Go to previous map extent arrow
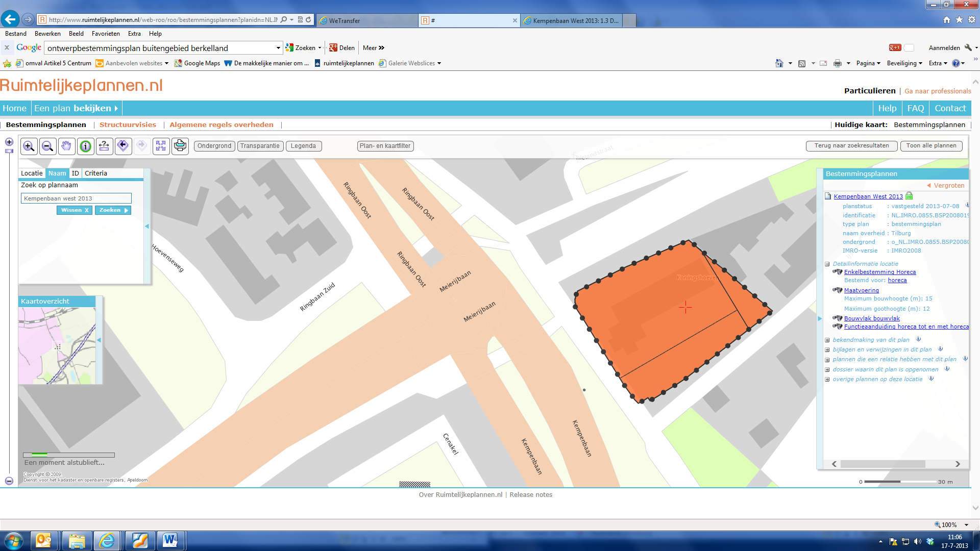This screenshot has width=980, height=551. [x=123, y=146]
